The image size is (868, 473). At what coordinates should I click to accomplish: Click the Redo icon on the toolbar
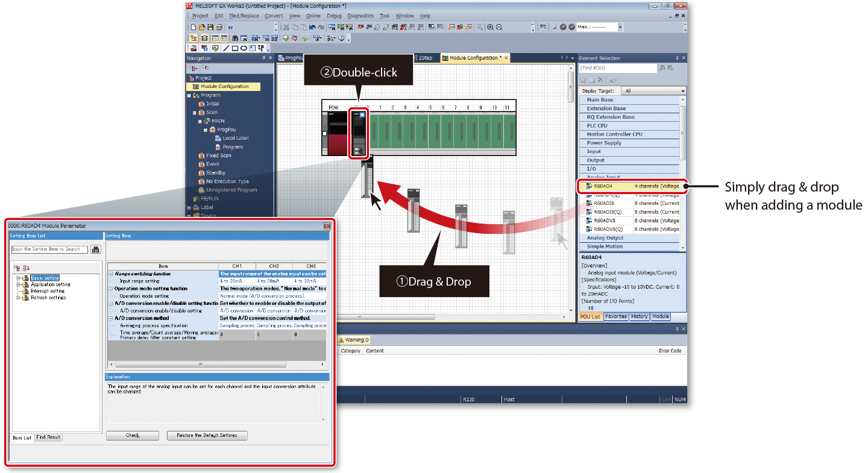(x=321, y=27)
